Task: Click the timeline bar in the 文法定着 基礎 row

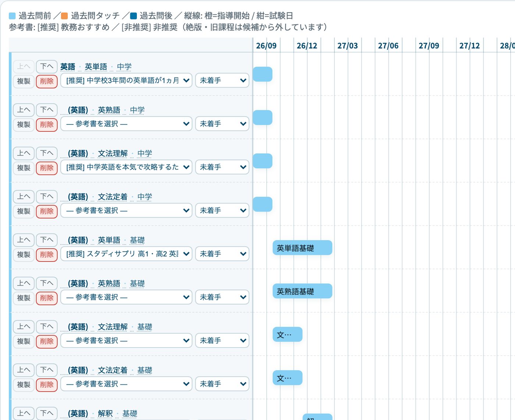Action: [287, 378]
